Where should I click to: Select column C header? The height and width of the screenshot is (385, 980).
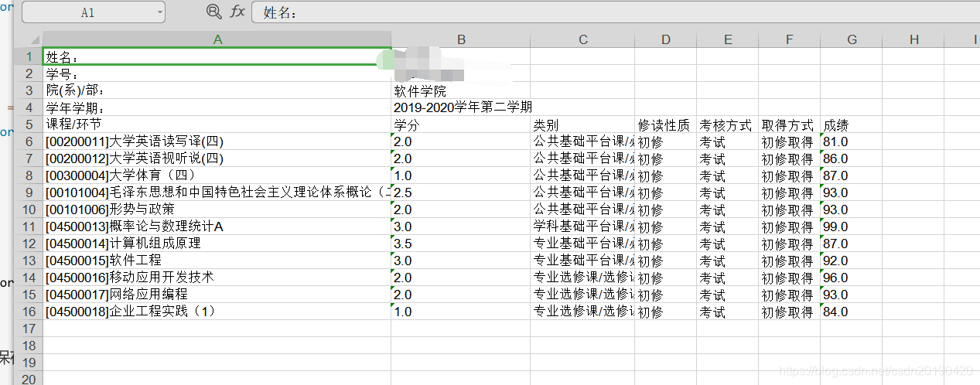(x=583, y=39)
